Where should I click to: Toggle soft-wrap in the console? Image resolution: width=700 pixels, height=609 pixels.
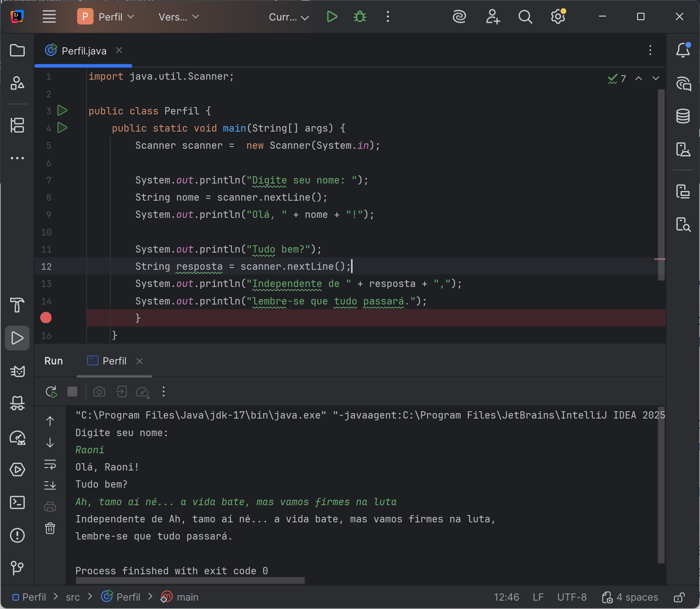pyautogui.click(x=50, y=464)
